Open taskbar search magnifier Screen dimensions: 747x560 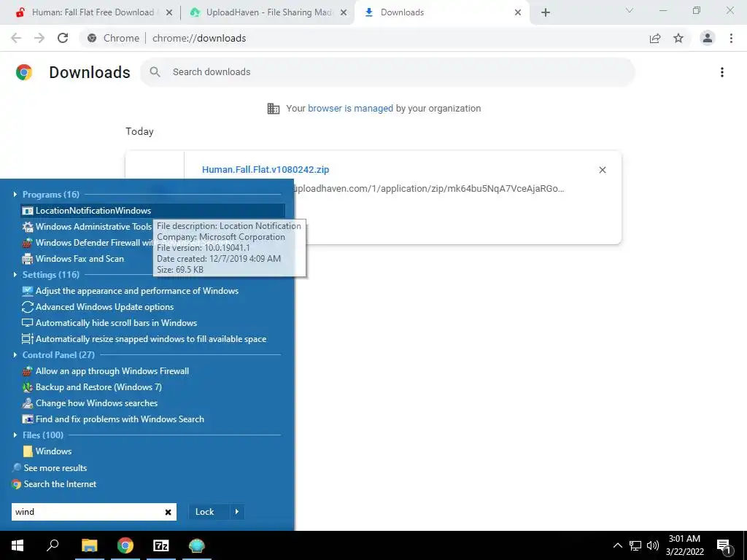pyautogui.click(x=53, y=545)
